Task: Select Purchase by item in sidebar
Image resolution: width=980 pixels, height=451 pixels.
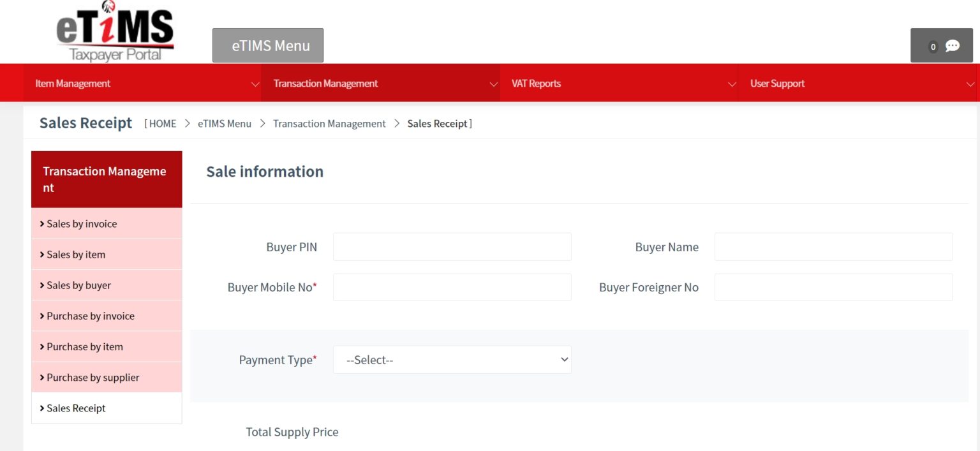Action: coord(85,346)
